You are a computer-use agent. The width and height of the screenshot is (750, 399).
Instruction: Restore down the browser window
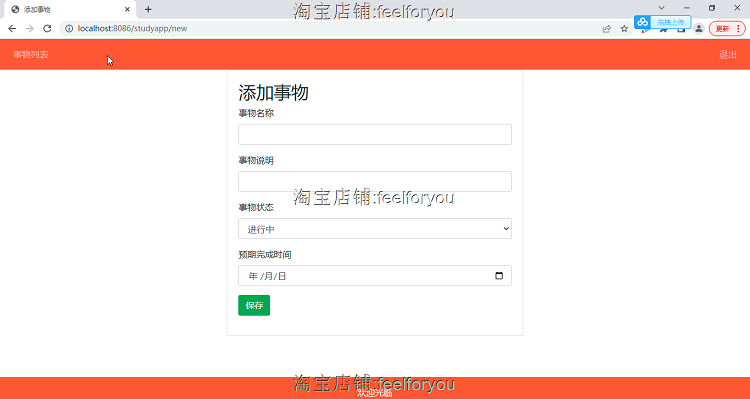712,8
